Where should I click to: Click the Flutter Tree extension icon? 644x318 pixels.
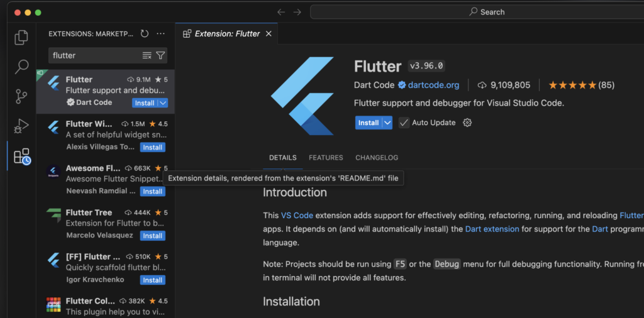pyautogui.click(x=53, y=216)
